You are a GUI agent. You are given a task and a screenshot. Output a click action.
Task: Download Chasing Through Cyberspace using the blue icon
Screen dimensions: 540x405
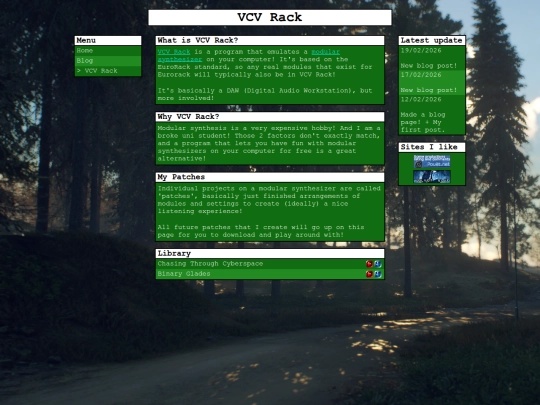378,264
